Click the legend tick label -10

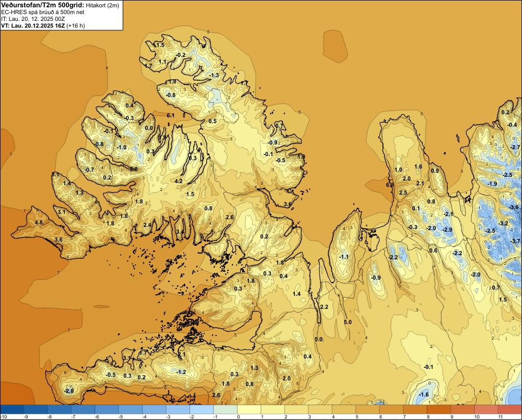[4, 417]
